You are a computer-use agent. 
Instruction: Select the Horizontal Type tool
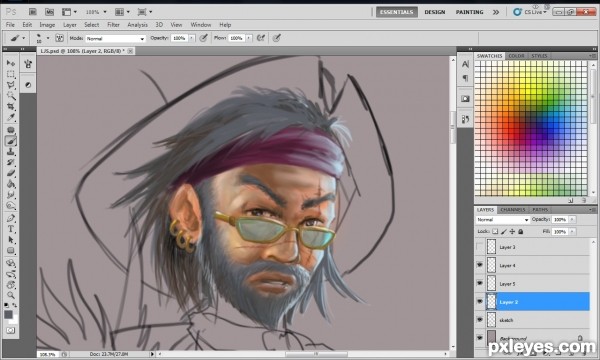(11, 229)
